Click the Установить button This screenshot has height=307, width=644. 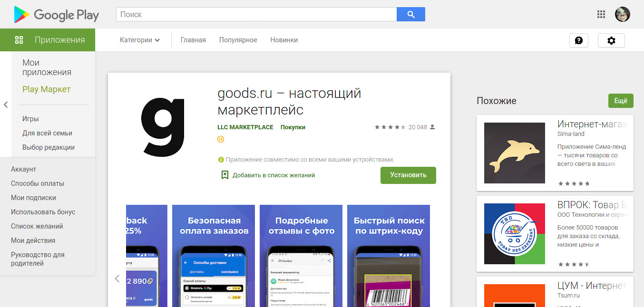pos(408,175)
